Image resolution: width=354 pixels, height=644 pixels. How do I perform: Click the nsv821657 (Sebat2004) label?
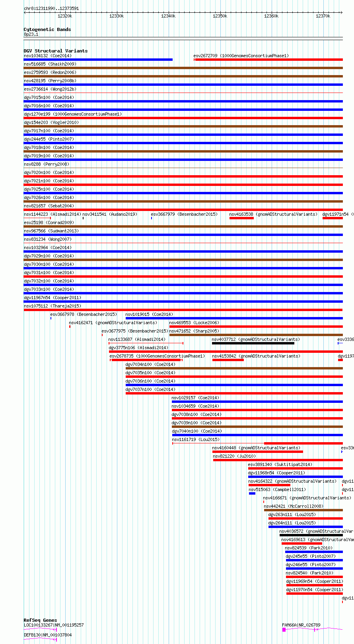coord(49,206)
